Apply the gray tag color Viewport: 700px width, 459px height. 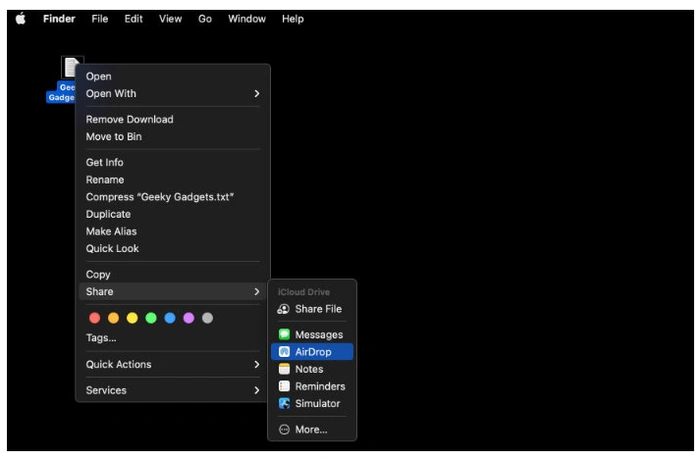click(x=207, y=318)
